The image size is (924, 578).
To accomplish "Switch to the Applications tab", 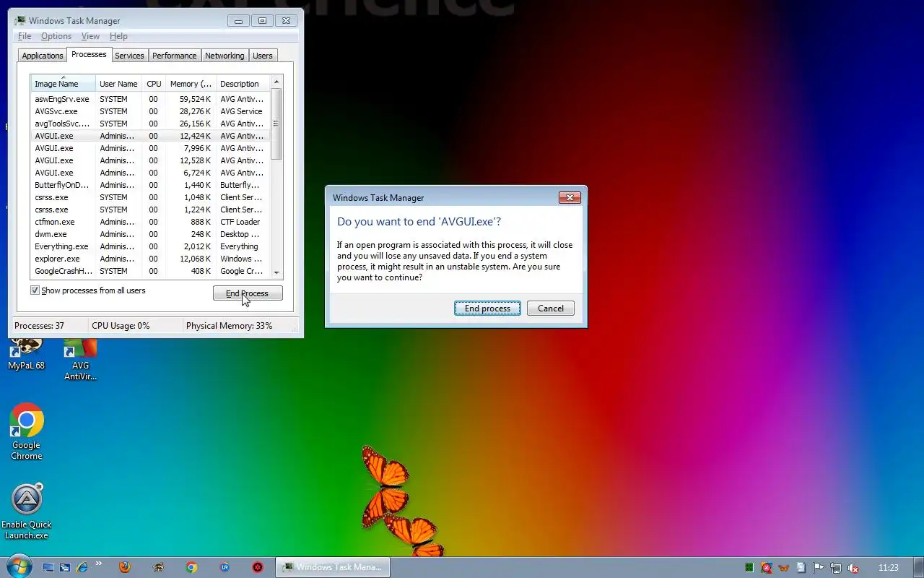I will (x=43, y=56).
